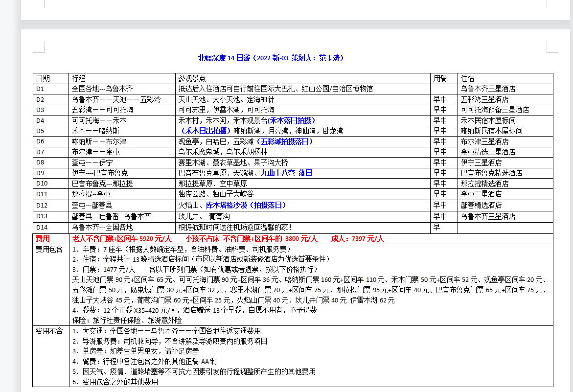Click blue "九曲十八弯 落日" text in D9 row

click(x=286, y=173)
